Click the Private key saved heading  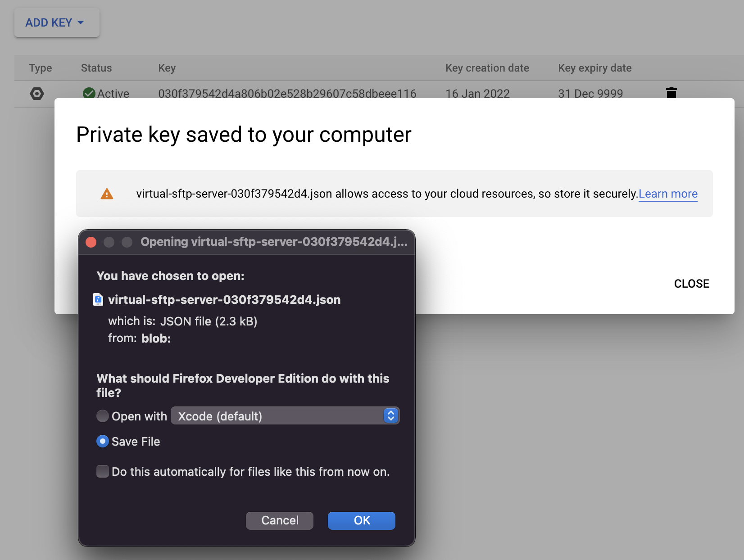click(244, 135)
